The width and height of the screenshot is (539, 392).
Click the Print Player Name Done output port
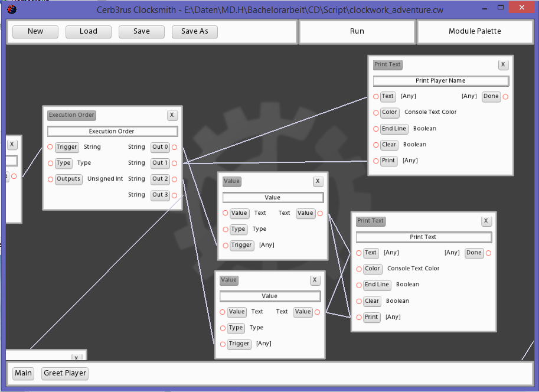click(505, 97)
